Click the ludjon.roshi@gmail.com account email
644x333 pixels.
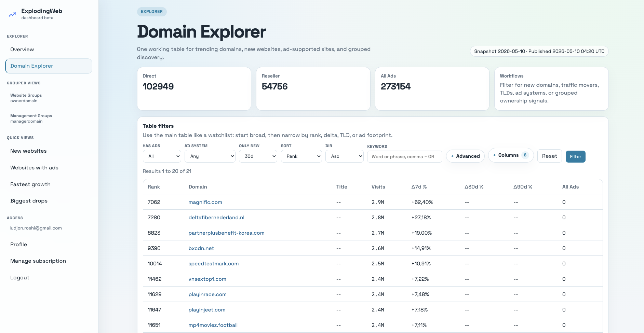pyautogui.click(x=36, y=228)
